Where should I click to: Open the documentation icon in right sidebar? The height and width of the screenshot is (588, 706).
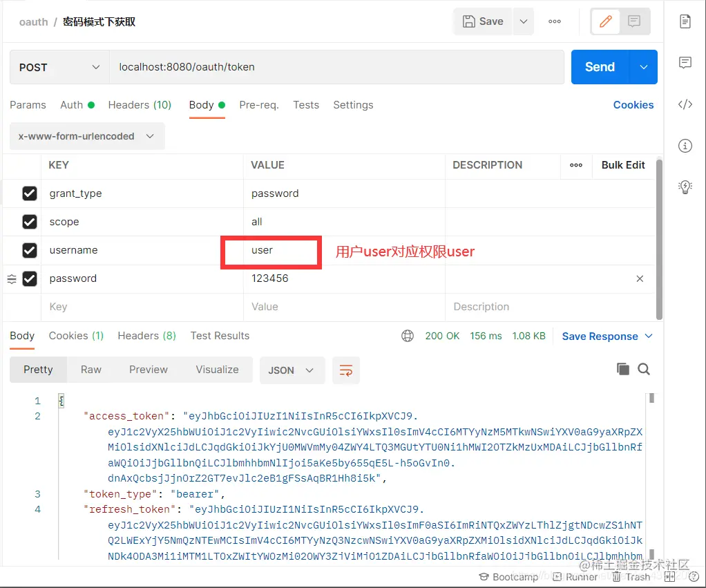(x=685, y=21)
